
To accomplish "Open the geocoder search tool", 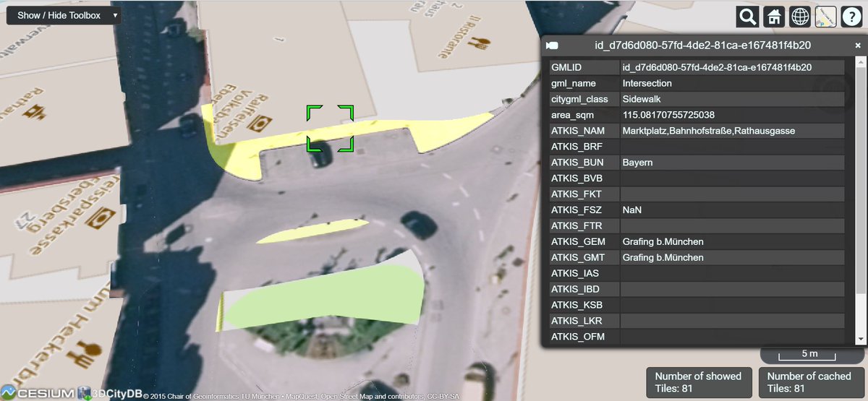I will (x=748, y=17).
